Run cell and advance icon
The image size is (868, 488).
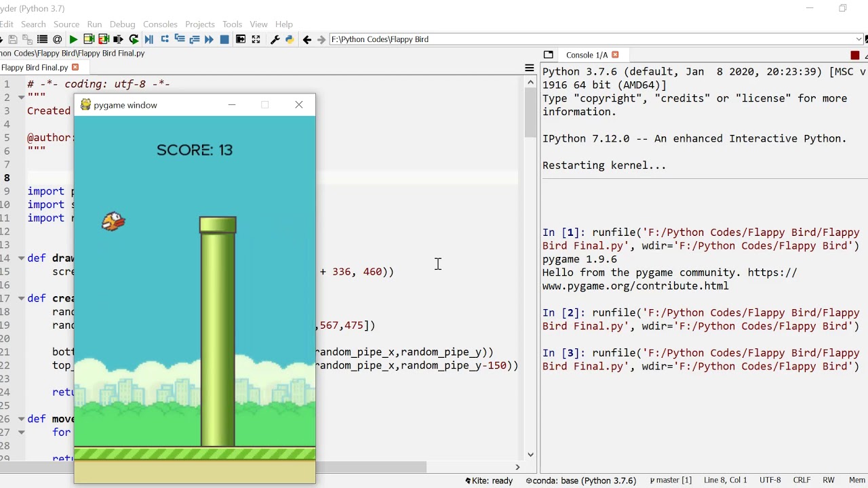(103, 39)
